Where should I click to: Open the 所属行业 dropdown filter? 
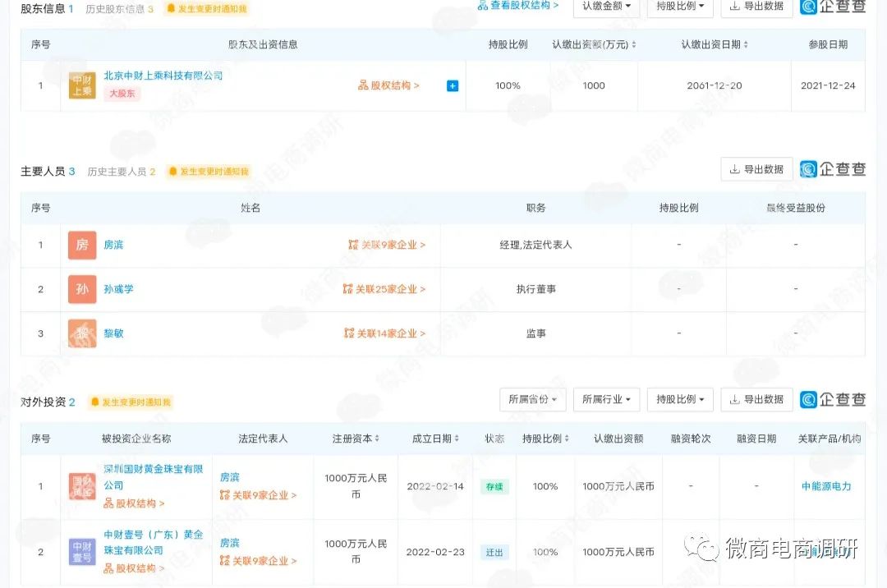(606, 400)
